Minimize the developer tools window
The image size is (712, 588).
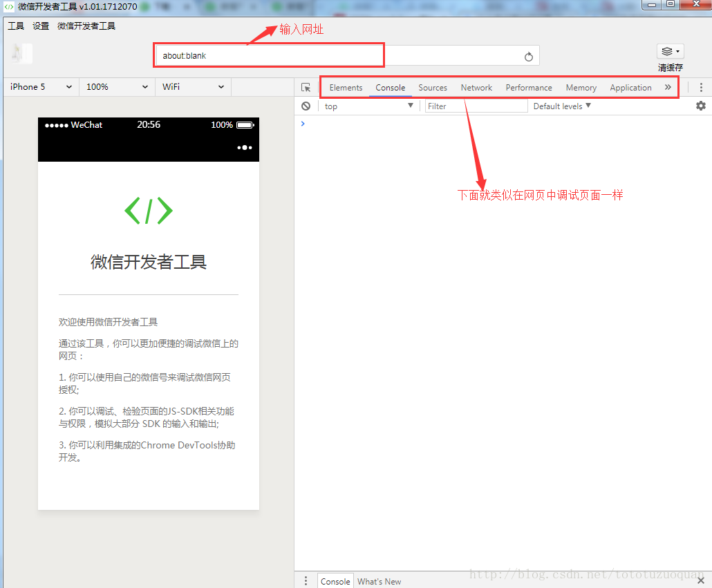pos(652,5)
